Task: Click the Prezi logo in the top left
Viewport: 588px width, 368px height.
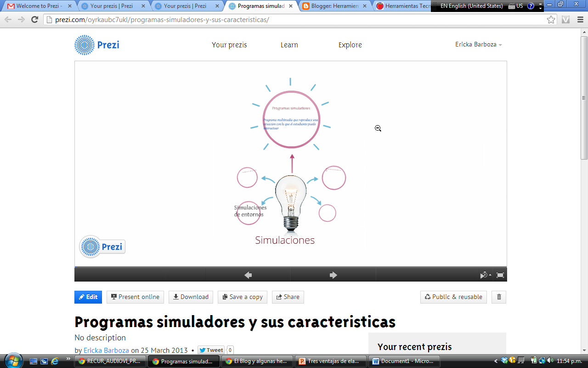Action: coord(97,45)
